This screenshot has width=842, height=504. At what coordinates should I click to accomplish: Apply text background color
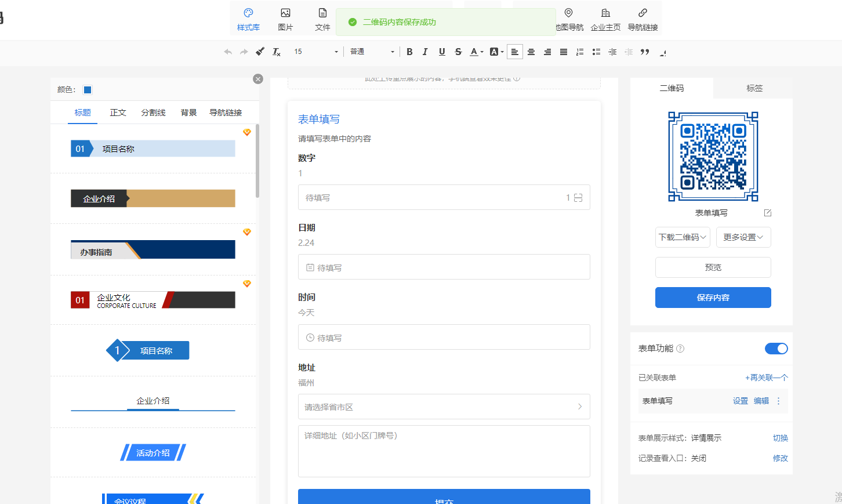coord(493,52)
